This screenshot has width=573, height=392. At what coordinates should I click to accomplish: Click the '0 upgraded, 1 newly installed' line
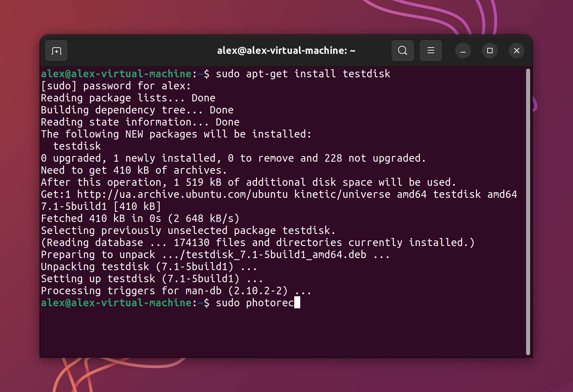pos(233,158)
